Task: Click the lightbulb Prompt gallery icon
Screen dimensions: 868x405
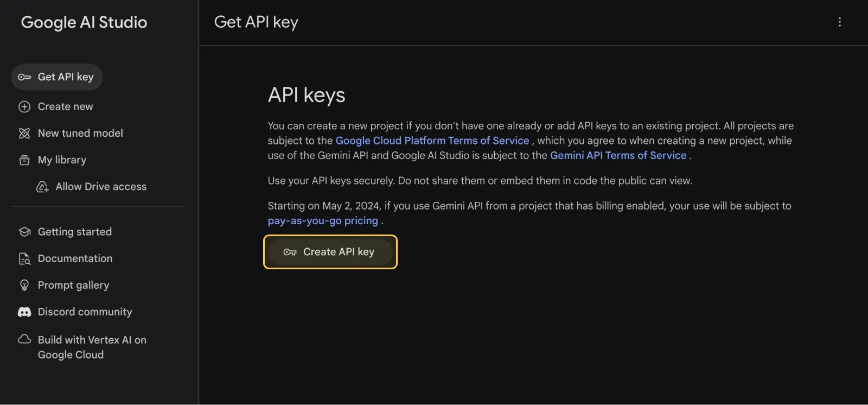Action: coord(24,286)
